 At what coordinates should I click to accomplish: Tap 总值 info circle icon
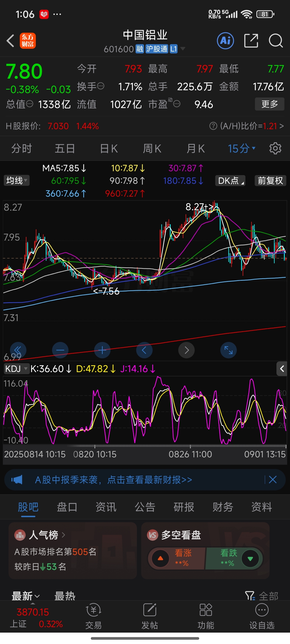pos(29,104)
